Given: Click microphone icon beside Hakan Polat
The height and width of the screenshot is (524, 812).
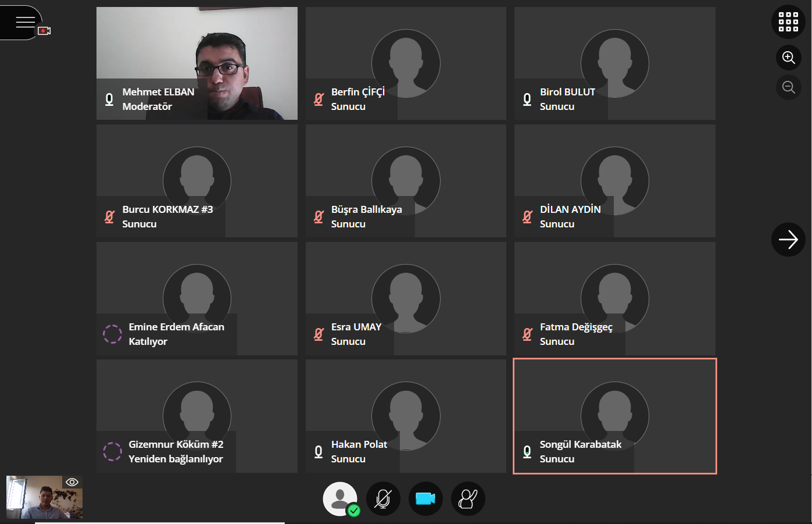Looking at the screenshot, I should pyautogui.click(x=319, y=452).
